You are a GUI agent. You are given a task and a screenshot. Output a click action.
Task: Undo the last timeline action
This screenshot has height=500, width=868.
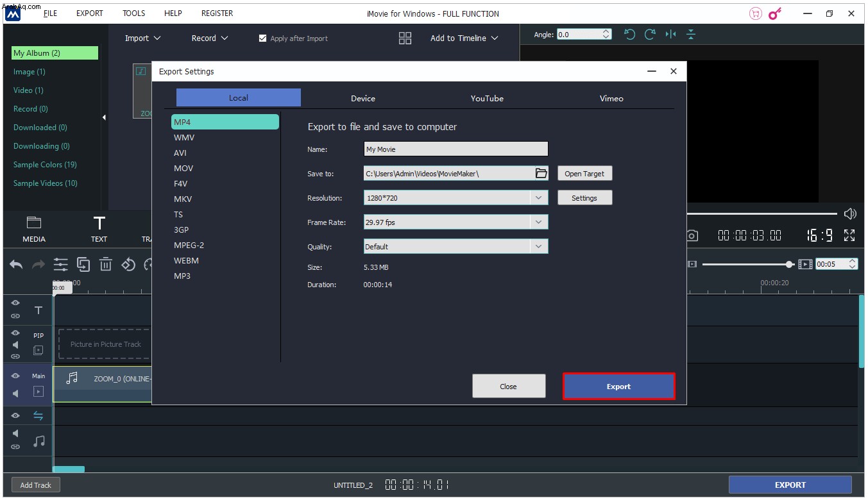tap(16, 264)
